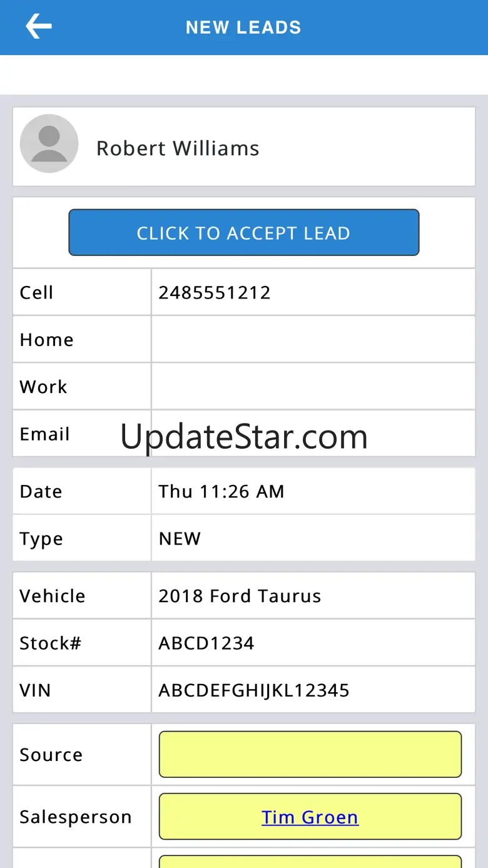Tap the cell number 2485551212

pyautogui.click(x=215, y=292)
